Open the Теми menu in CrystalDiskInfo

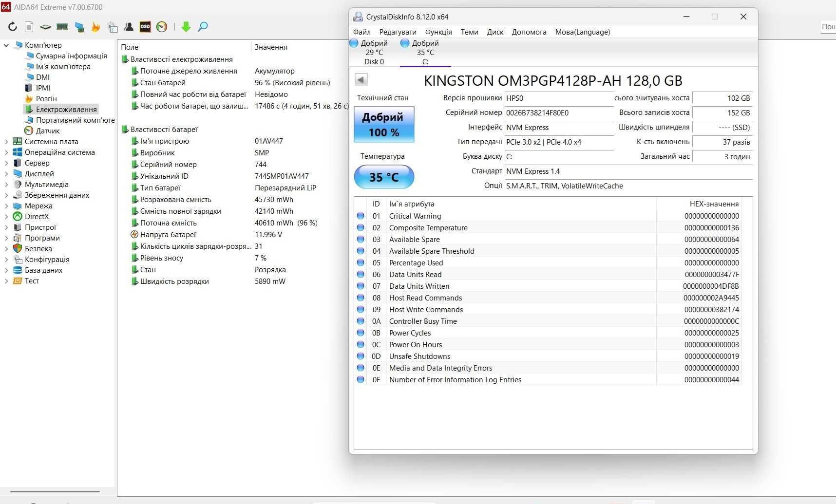[x=470, y=32]
